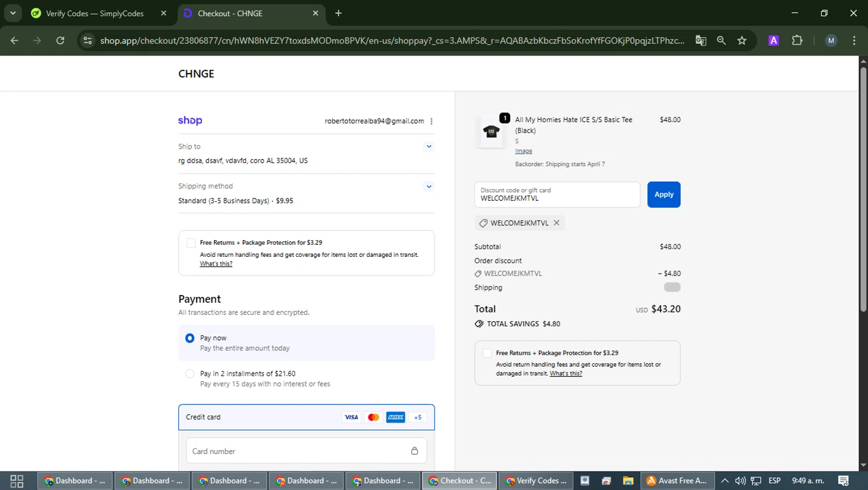This screenshot has width=868, height=490.
Task: Change ESP keyboard language
Action: click(x=774, y=481)
